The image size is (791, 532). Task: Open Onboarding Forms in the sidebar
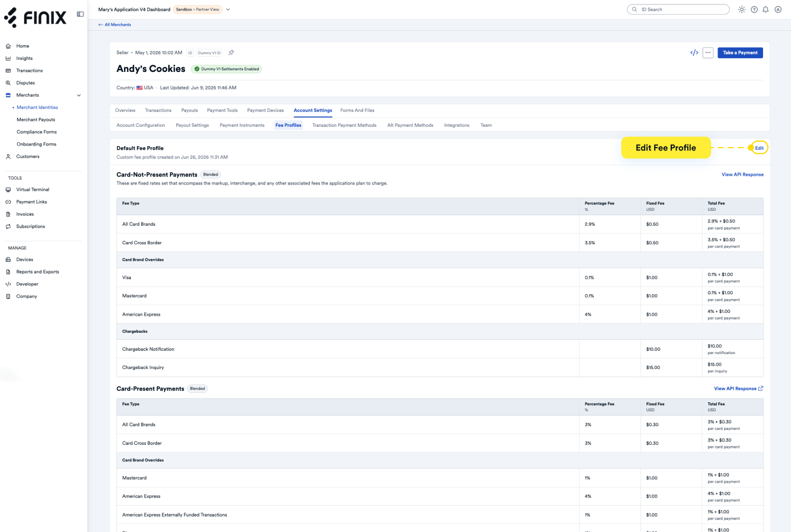pos(36,144)
